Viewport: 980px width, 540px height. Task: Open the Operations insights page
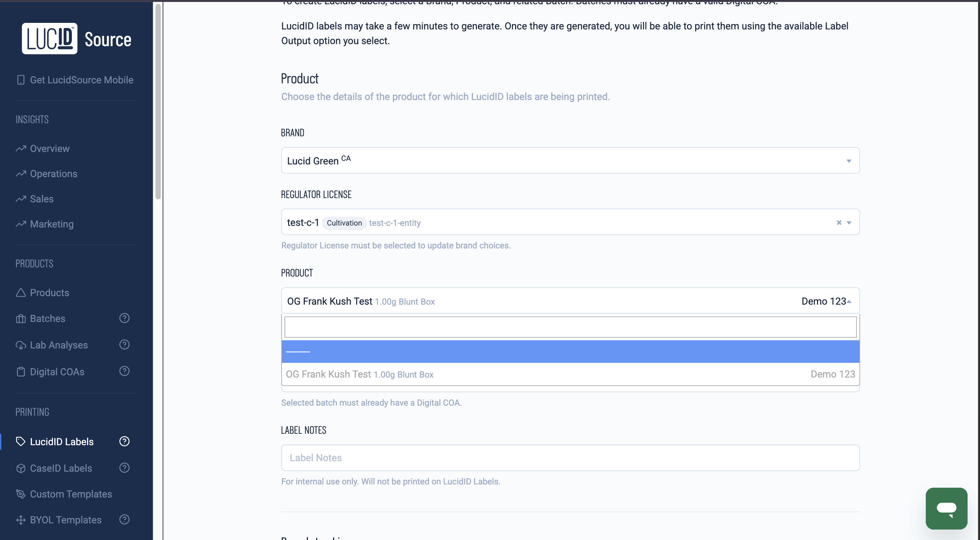pos(54,174)
